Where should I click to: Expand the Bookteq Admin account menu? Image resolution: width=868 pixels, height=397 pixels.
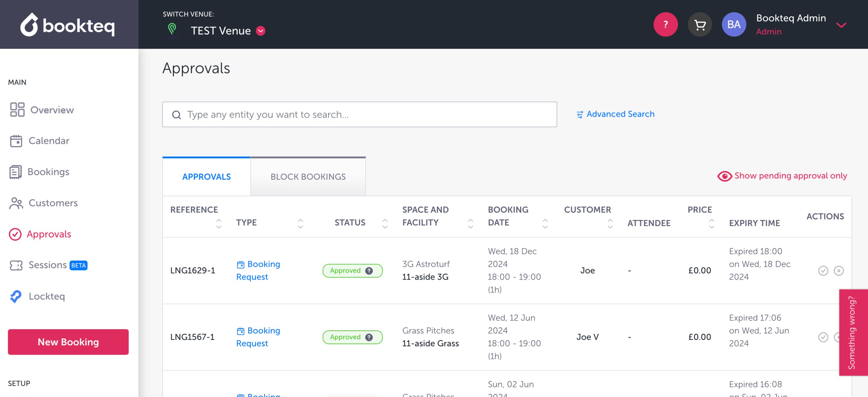point(841,25)
